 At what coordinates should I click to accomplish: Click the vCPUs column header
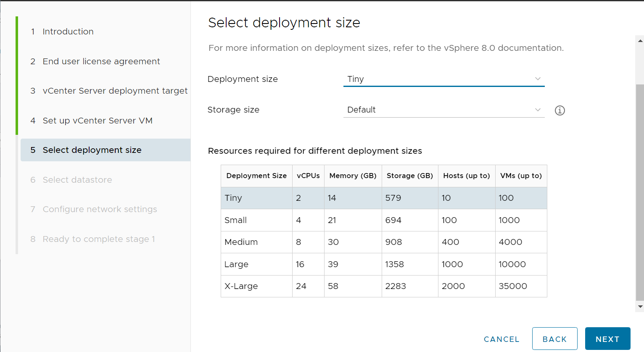308,176
